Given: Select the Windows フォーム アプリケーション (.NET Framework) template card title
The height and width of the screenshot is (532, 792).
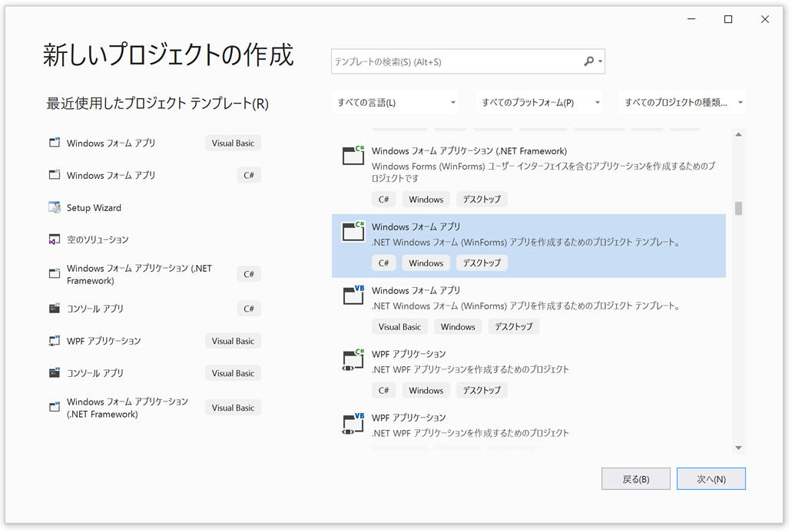Looking at the screenshot, I should coord(469,151).
